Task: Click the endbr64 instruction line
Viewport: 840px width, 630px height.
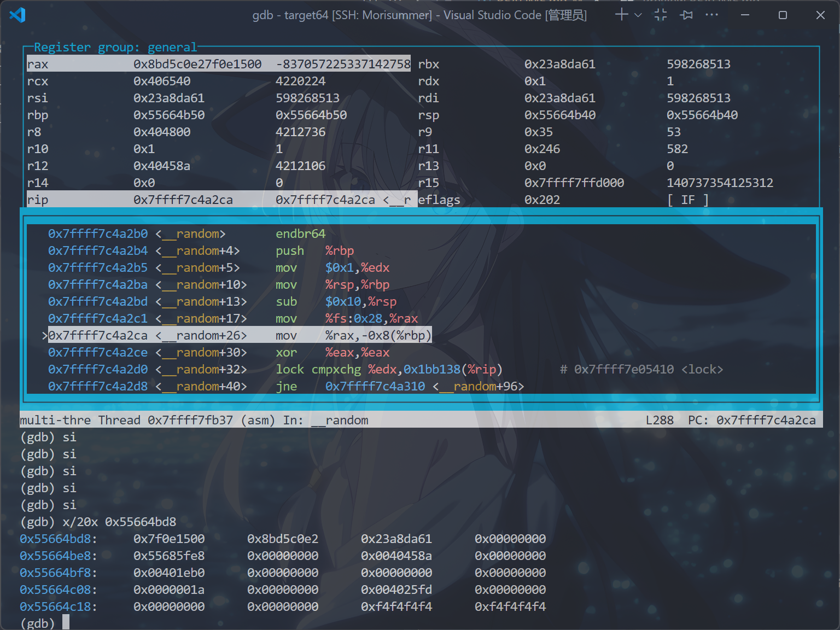Action: point(300,234)
